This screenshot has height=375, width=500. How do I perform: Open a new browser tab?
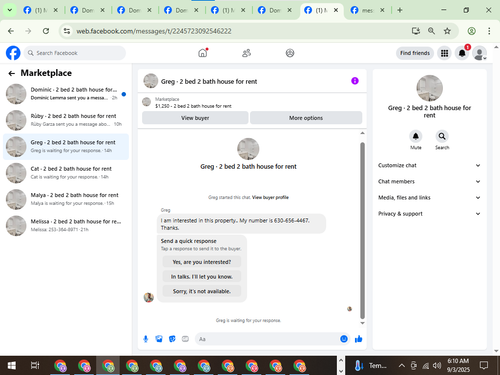[x=400, y=10]
